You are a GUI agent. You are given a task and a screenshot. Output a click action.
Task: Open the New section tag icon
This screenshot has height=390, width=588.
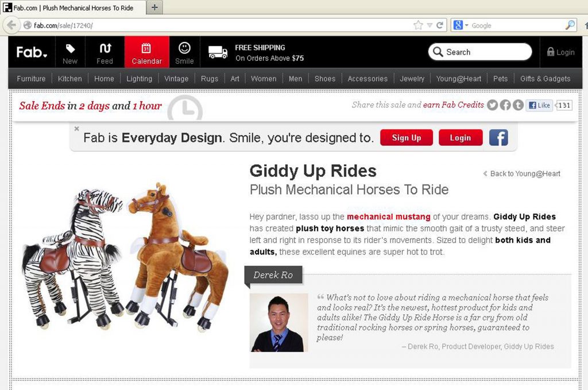(70, 49)
